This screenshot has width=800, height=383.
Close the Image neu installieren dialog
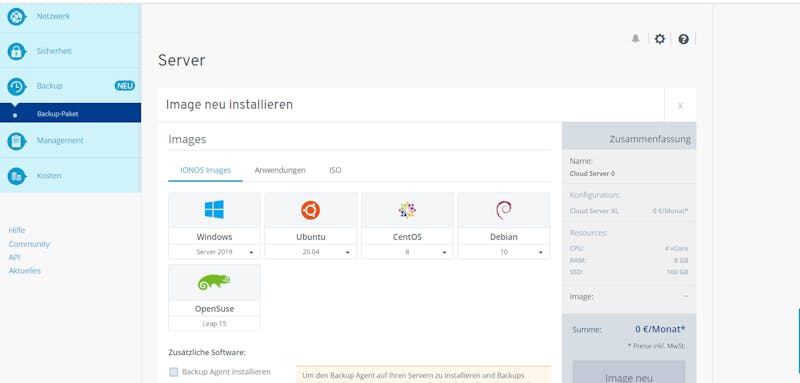(680, 106)
